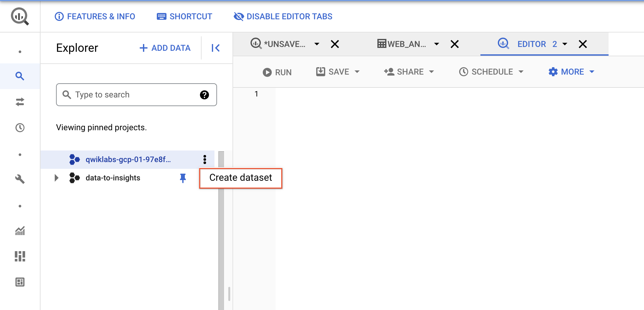Image resolution: width=644 pixels, height=310 pixels.
Task: Open the wrench admin icon in sidebar
Action: [x=20, y=179]
